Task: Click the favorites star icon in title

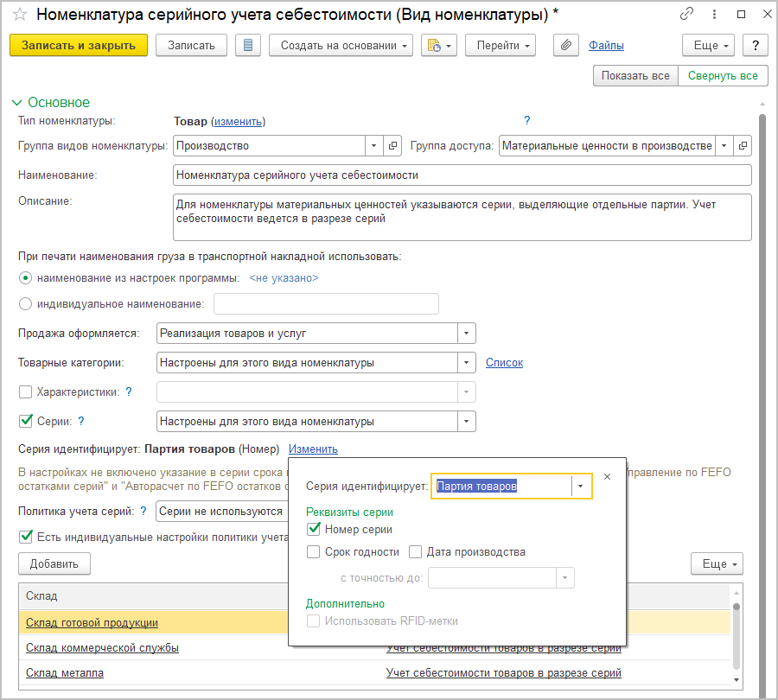Action: coord(19,14)
